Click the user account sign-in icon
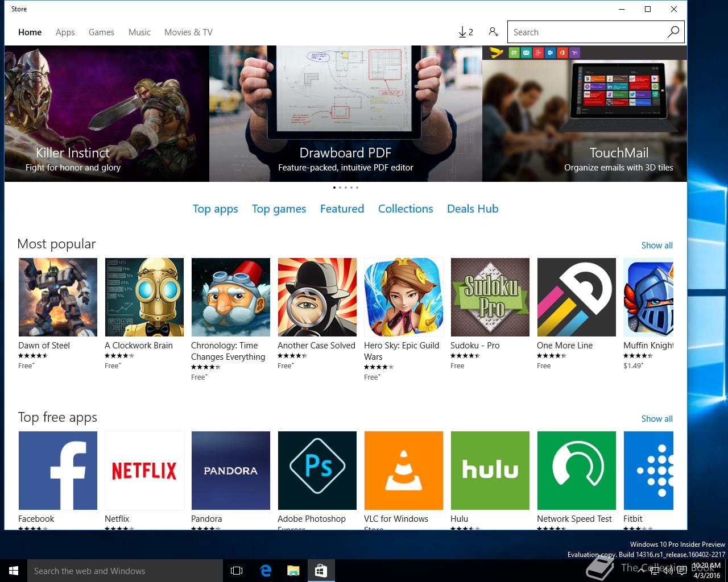The width and height of the screenshot is (728, 582). coord(494,32)
